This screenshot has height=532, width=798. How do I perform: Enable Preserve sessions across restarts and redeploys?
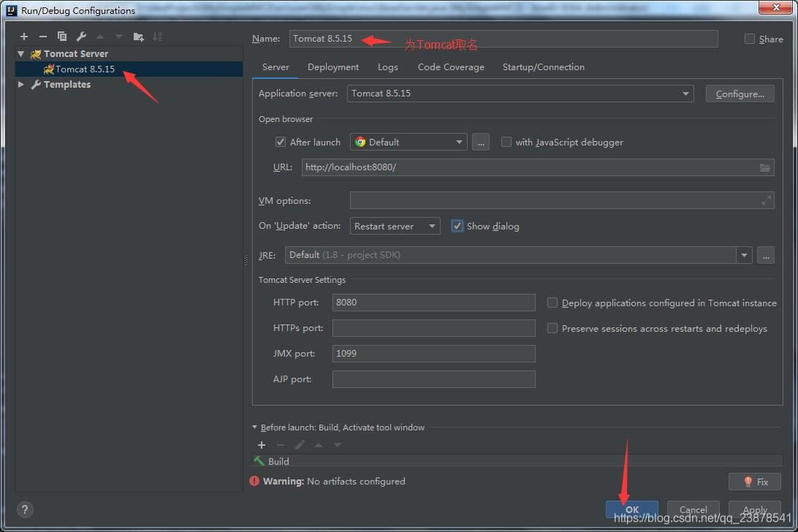(x=552, y=328)
